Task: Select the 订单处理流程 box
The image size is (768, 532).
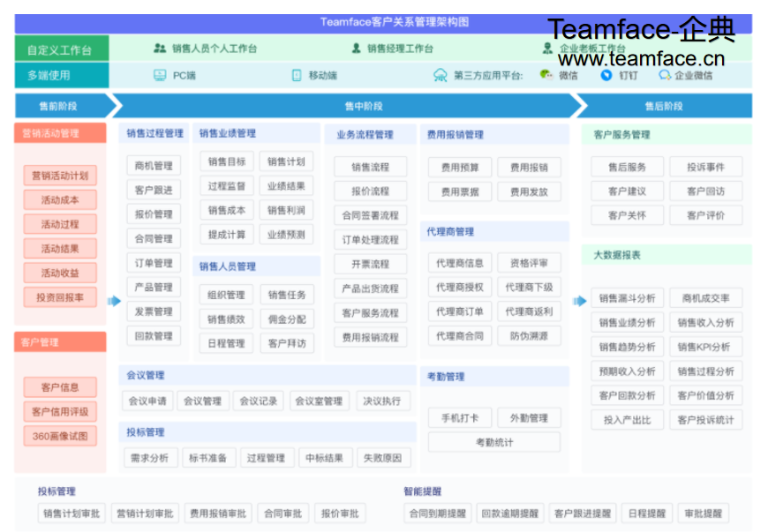Action: [370, 240]
